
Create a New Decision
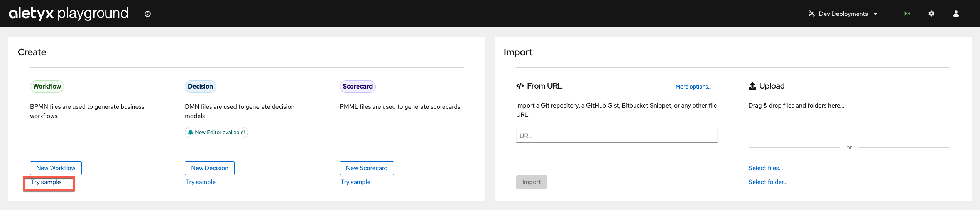(x=210, y=168)
